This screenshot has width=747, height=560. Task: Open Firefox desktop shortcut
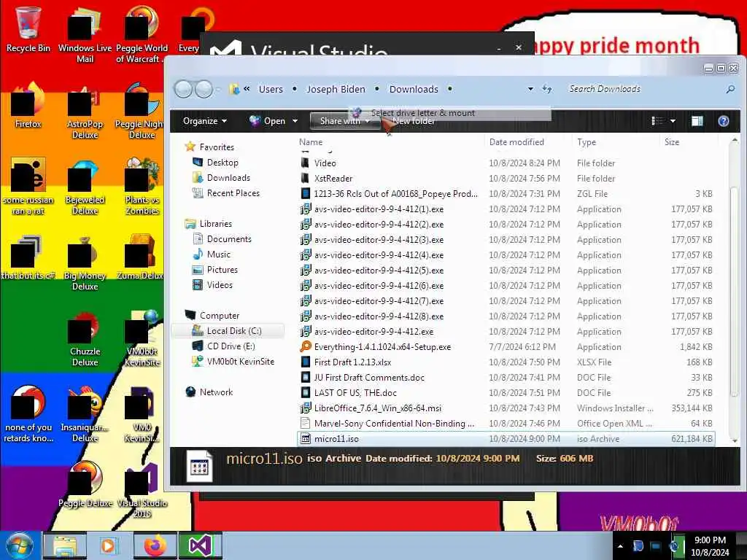[28, 106]
